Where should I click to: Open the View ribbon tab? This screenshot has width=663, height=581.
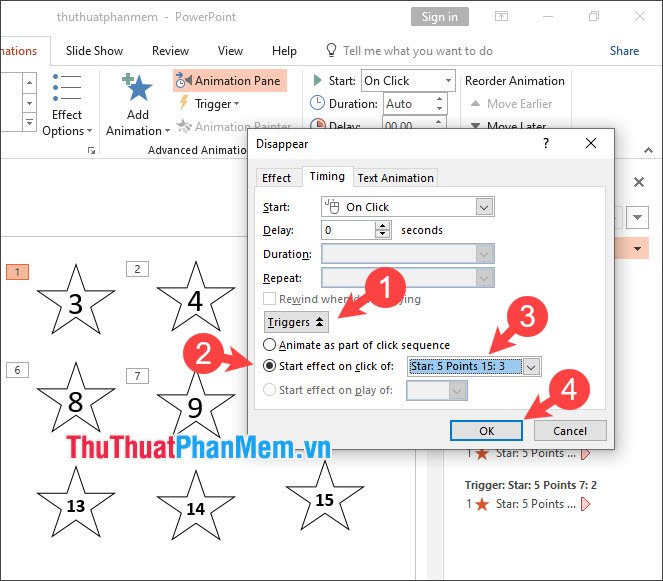230,51
